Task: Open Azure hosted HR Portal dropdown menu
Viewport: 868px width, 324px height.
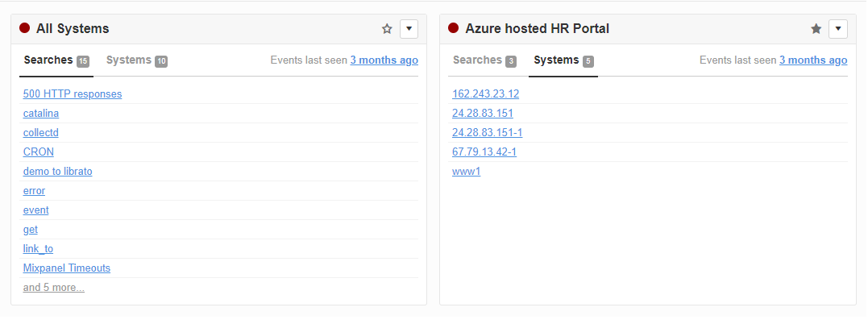Action: click(838, 29)
